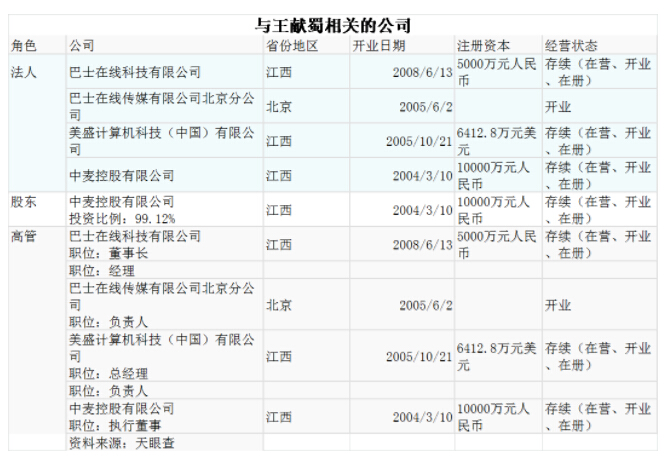
Task: Click 美盛计算机科技 company in the 法人 section
Action: (x=161, y=140)
